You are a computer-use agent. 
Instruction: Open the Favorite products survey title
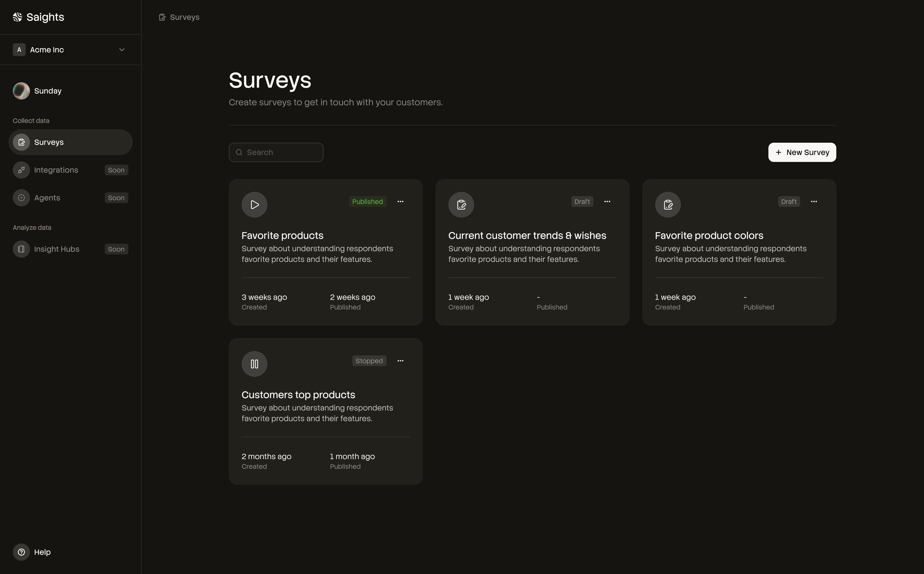point(282,235)
